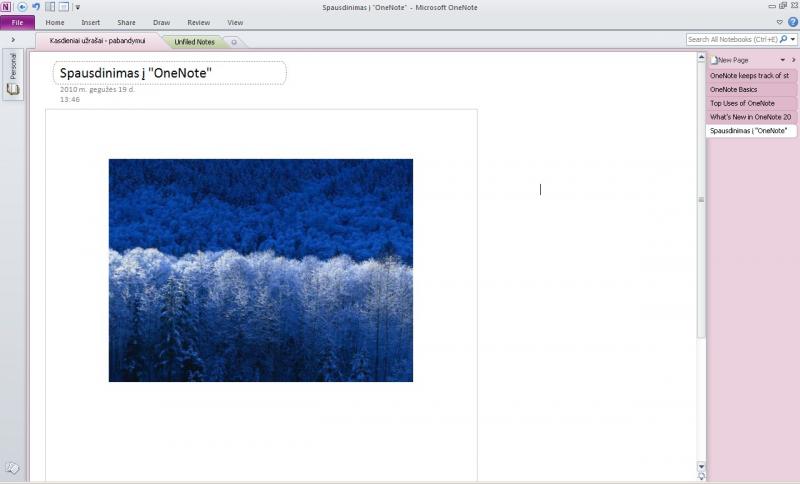The image size is (800, 484).
Task: Click the vertical scrollbar down arrow
Action: (x=701, y=466)
